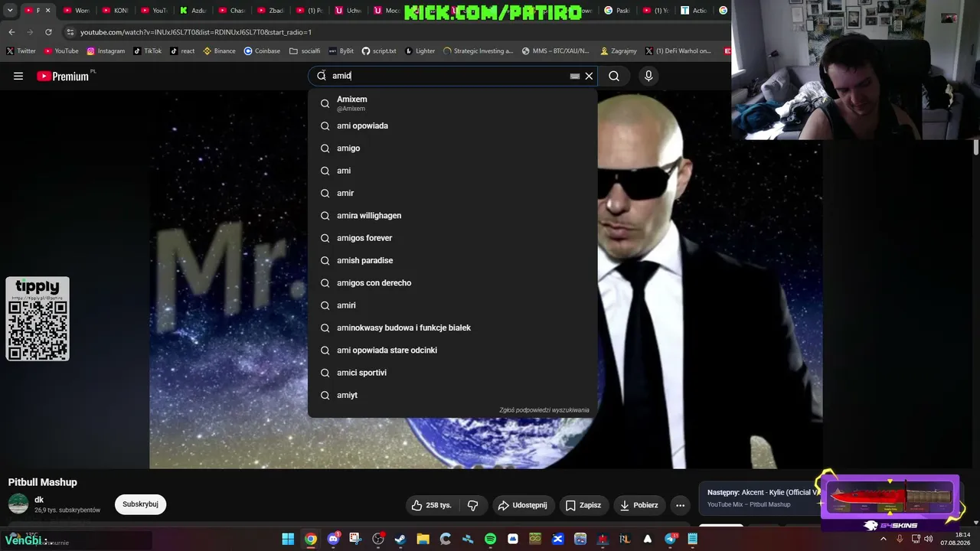Click the youtube.com address bar URL
The image size is (980, 551).
196,32
